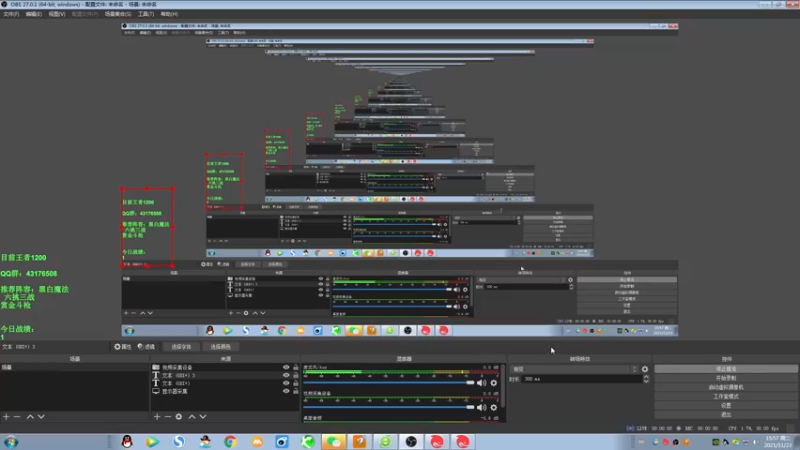This screenshot has width=800, height=450.
Task: Remove the selected scene with the minus icon
Action: tap(17, 417)
